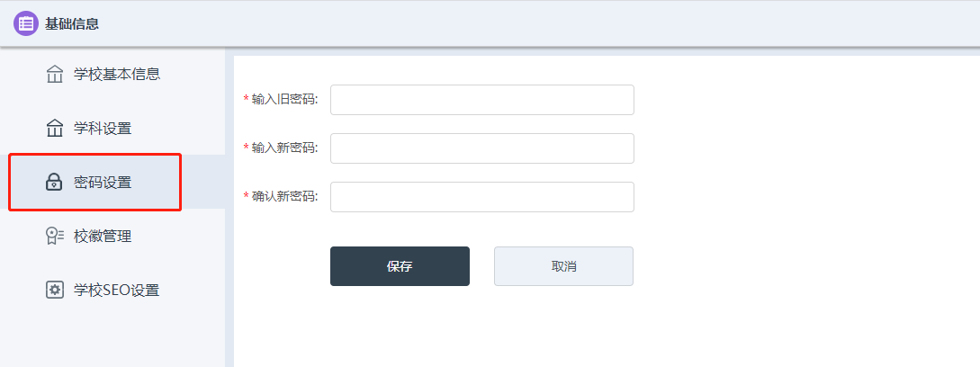This screenshot has width=980, height=367.
Task: Click the 输入旧密码 field label
Action: 284,100
